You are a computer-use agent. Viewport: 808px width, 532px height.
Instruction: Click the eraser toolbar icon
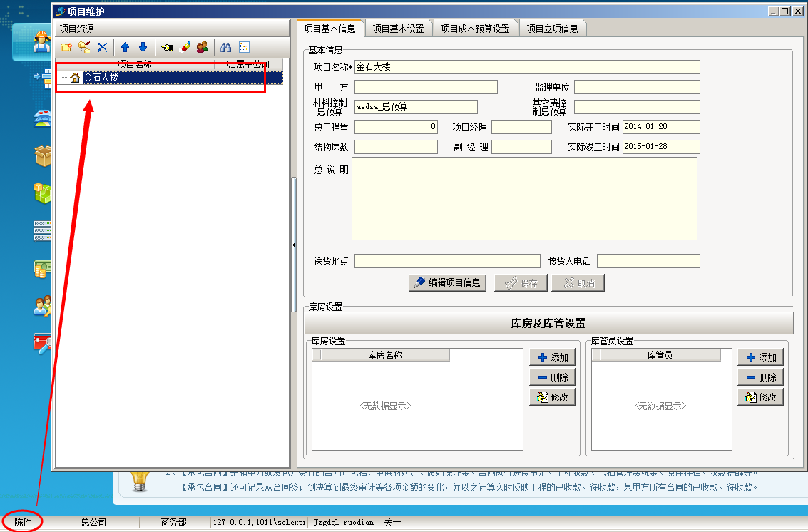pos(185,47)
